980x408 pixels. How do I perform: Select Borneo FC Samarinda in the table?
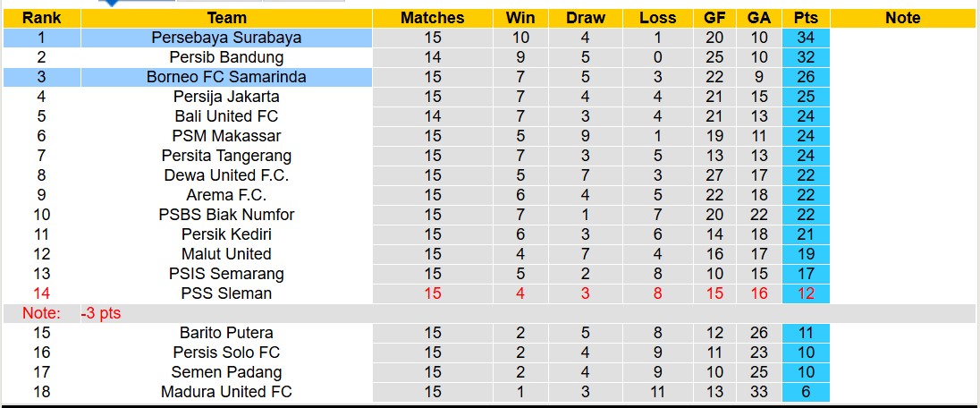[226, 77]
